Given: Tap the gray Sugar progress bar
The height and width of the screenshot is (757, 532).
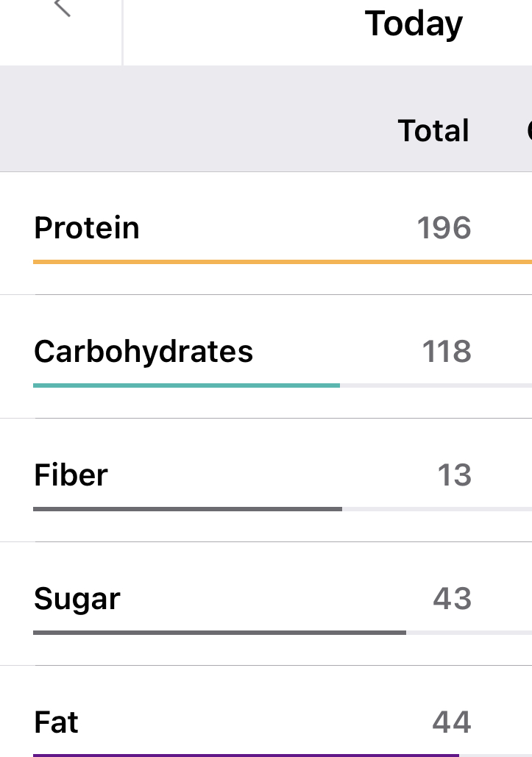Looking at the screenshot, I should point(219,632).
